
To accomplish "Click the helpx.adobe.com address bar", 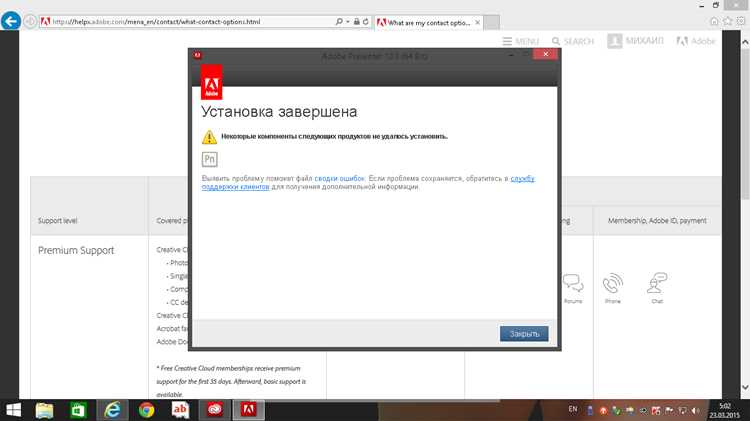I will 187,22.
